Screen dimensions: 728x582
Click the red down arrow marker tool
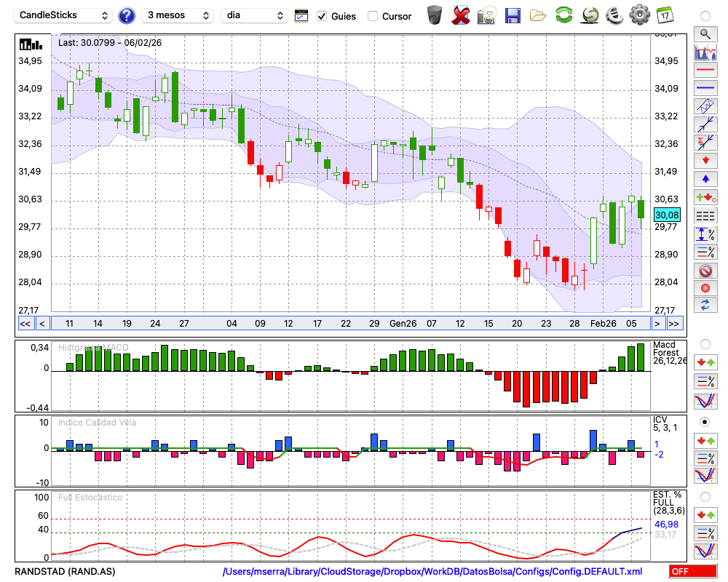pos(705,161)
